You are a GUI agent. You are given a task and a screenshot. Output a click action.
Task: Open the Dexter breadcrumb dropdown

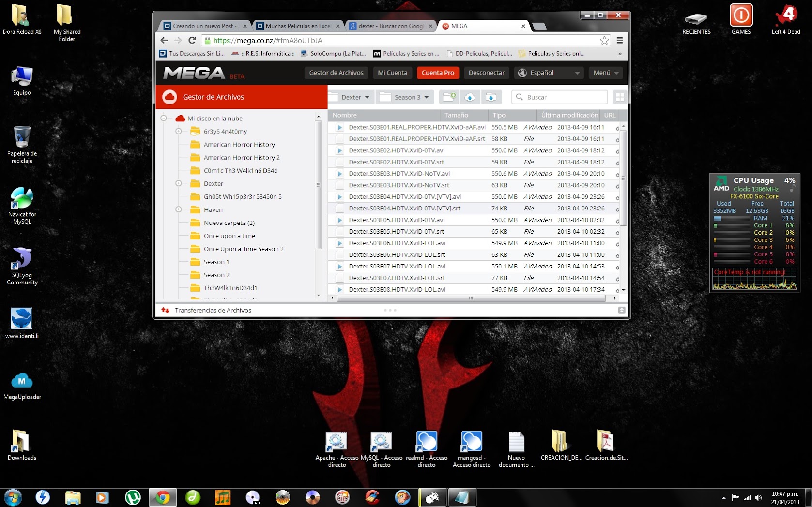coord(367,97)
